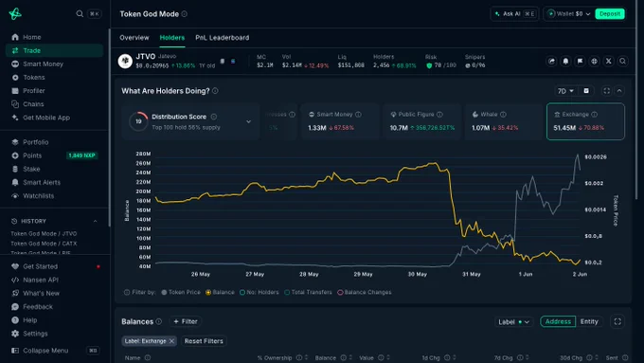Open the Label dropdown in Balances
The width and height of the screenshot is (644, 363).
click(513, 322)
